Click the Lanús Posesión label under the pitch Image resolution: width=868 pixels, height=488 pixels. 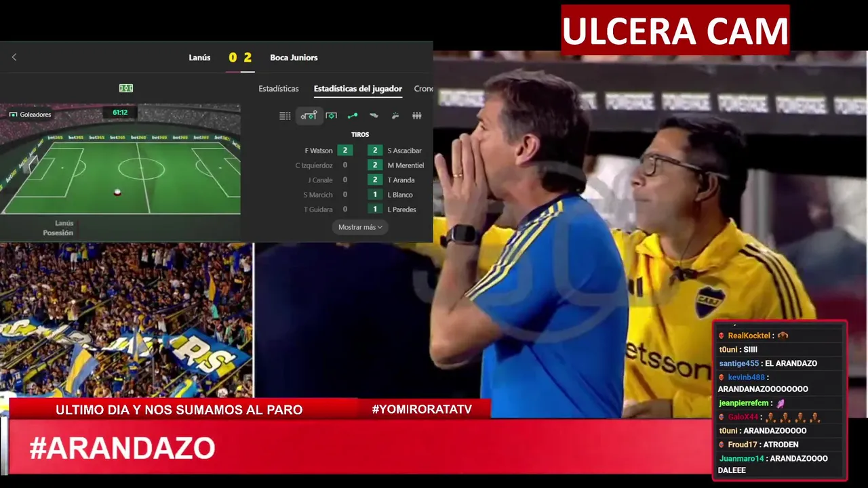[x=58, y=228]
